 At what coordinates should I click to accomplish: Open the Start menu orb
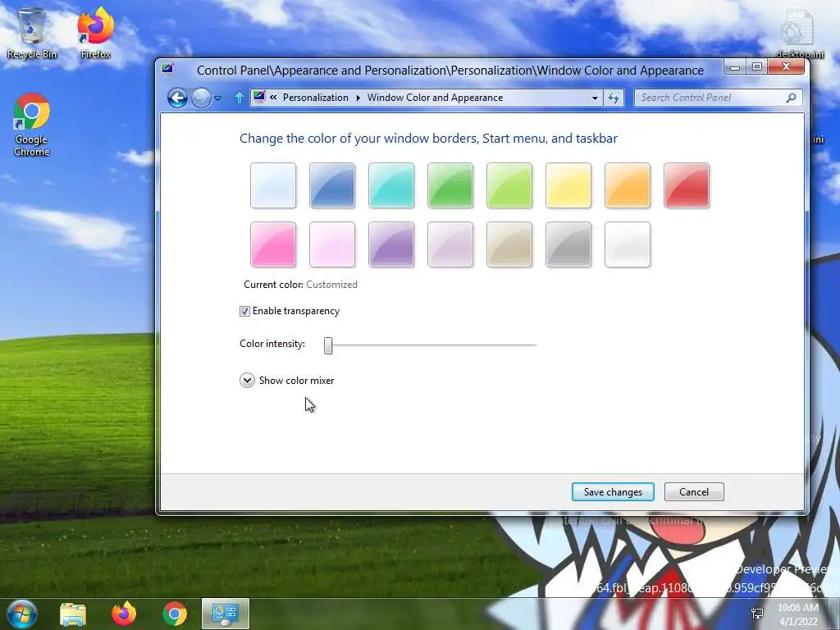[22, 614]
